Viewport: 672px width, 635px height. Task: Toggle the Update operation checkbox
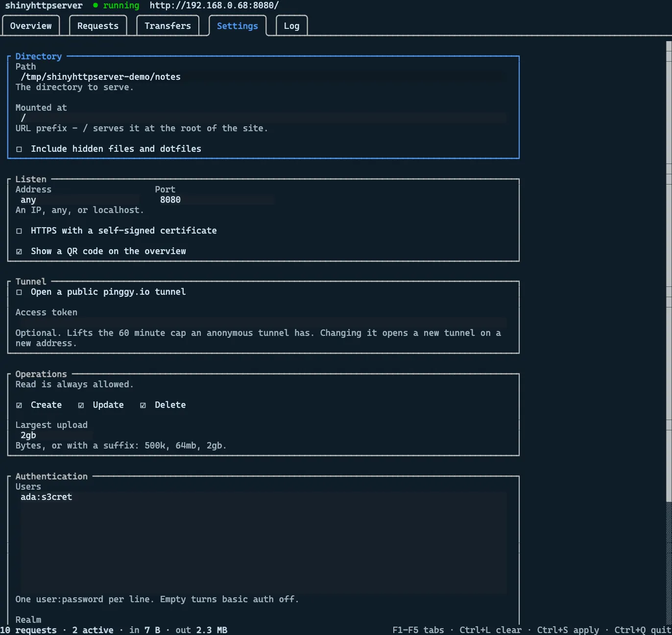pos(101,405)
